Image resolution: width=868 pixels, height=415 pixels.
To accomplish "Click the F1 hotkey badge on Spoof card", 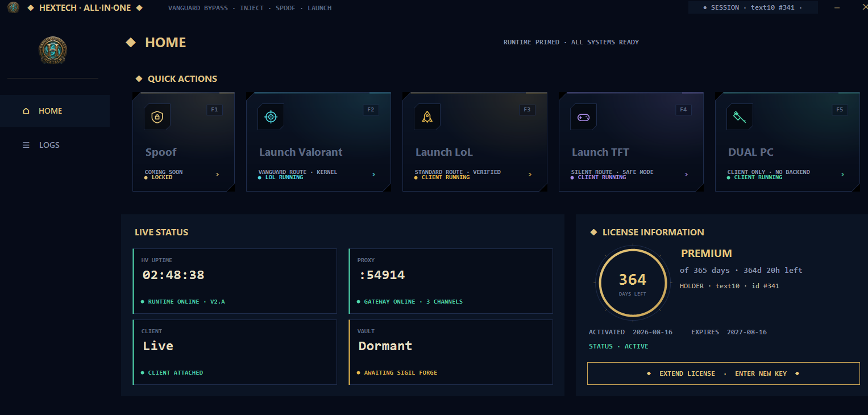I will pyautogui.click(x=214, y=110).
